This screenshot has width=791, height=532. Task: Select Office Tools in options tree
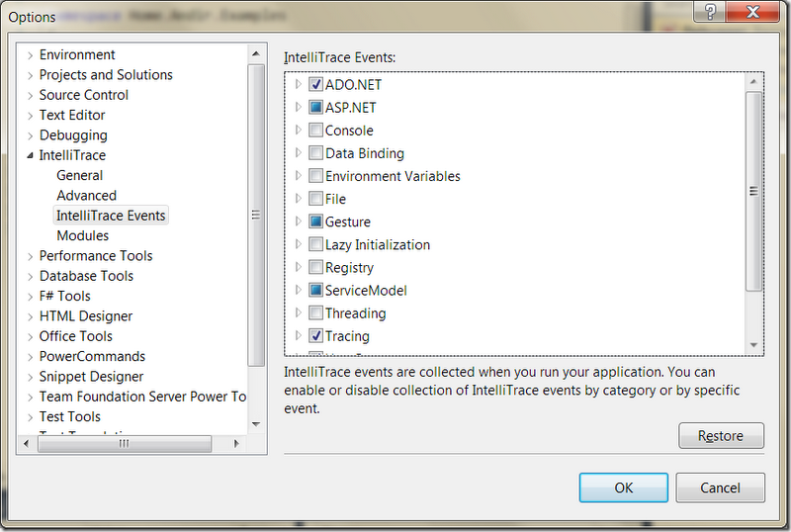[x=76, y=336]
